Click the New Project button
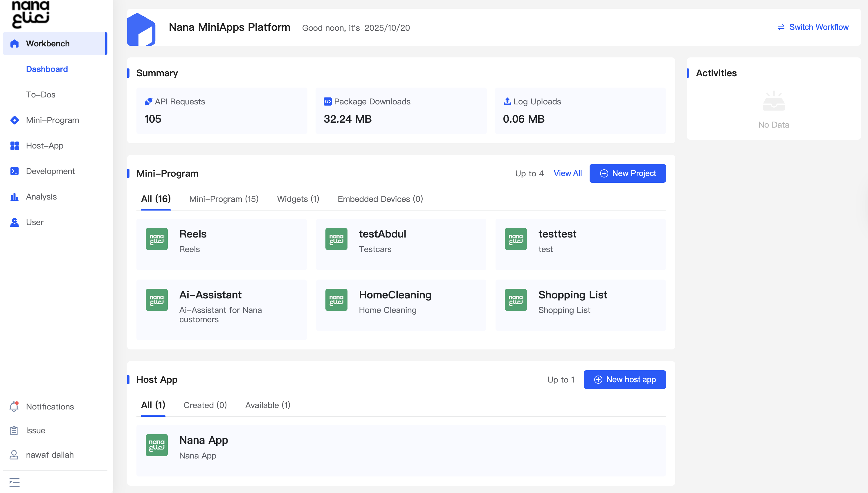Screen dimensions: 868x493 coord(627,173)
